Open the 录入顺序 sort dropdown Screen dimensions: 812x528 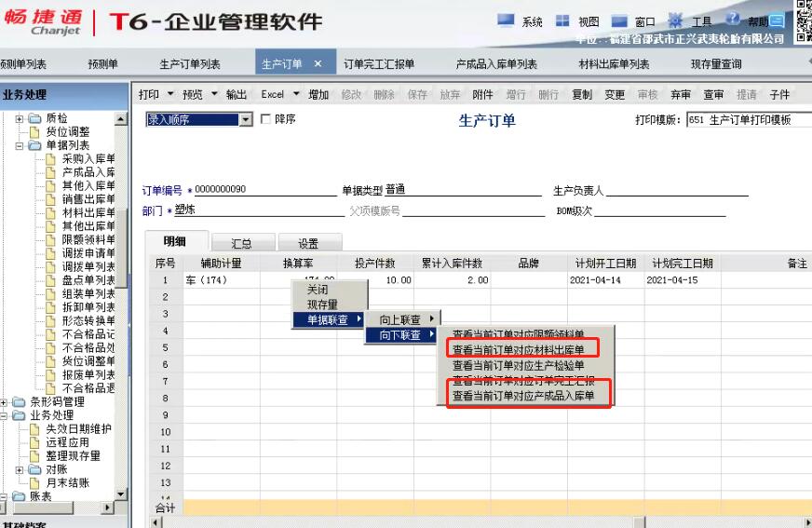[x=246, y=119]
